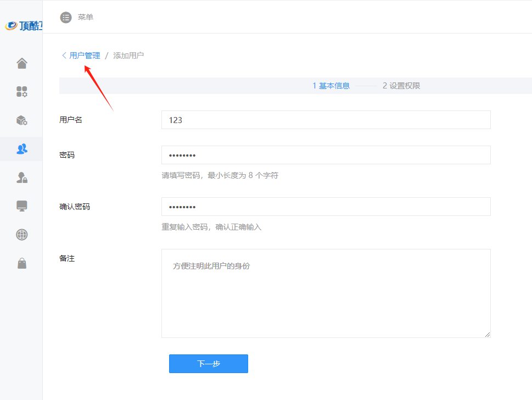Select the 1 基本信息 step
Screen dimensions: 532x400
(331, 86)
